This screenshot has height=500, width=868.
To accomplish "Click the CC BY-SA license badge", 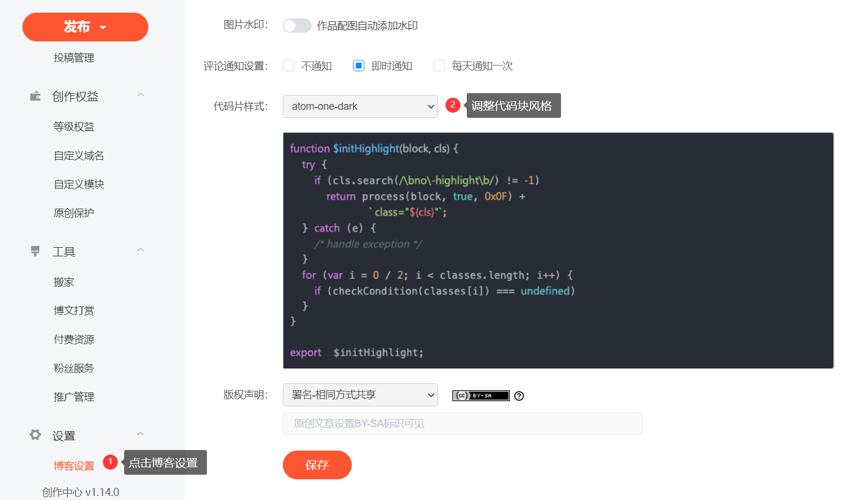I will 481,395.
